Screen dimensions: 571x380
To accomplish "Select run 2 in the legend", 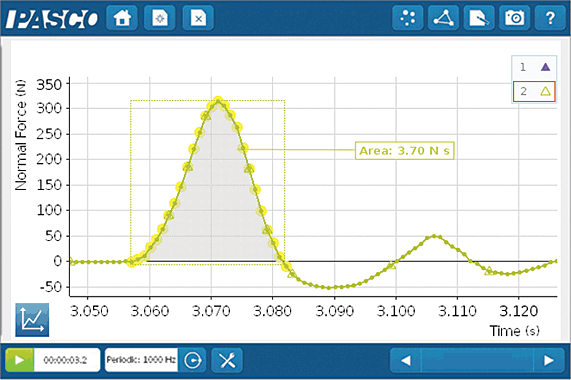I will (534, 91).
